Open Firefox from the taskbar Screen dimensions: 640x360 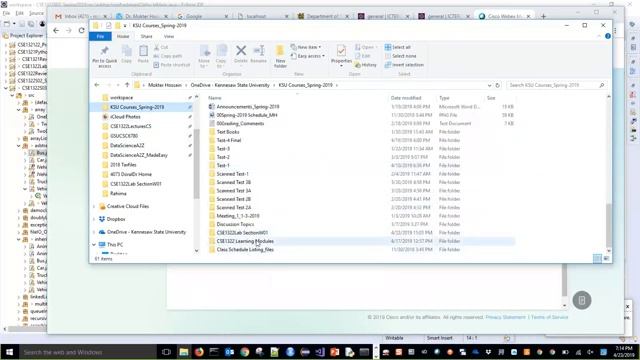[199, 352]
